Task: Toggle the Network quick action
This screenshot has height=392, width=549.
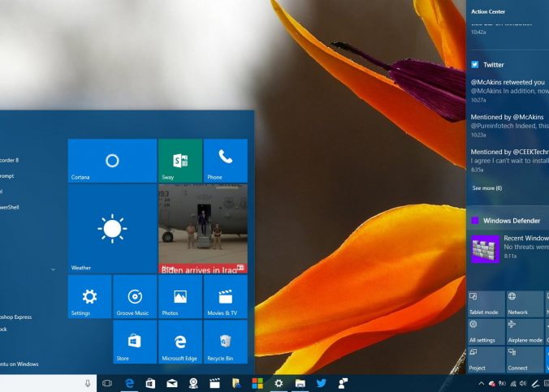Action: point(525,304)
